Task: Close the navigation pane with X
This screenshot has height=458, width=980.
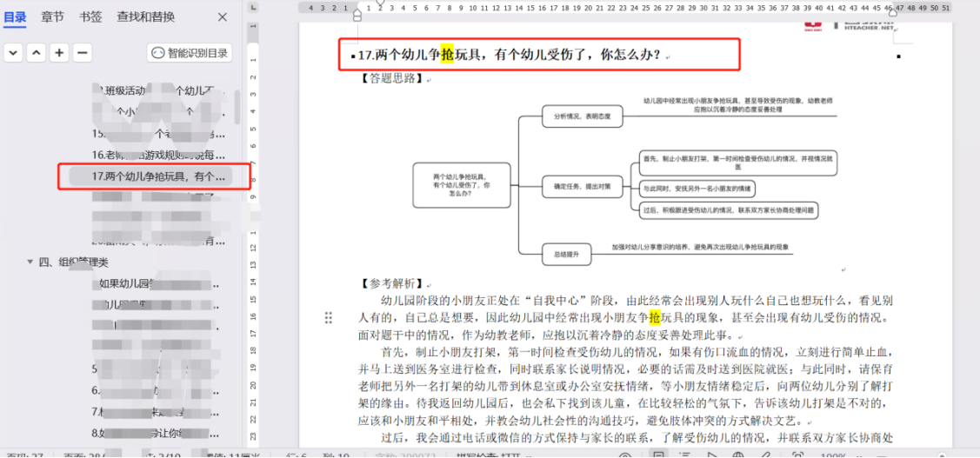Action: (x=223, y=17)
